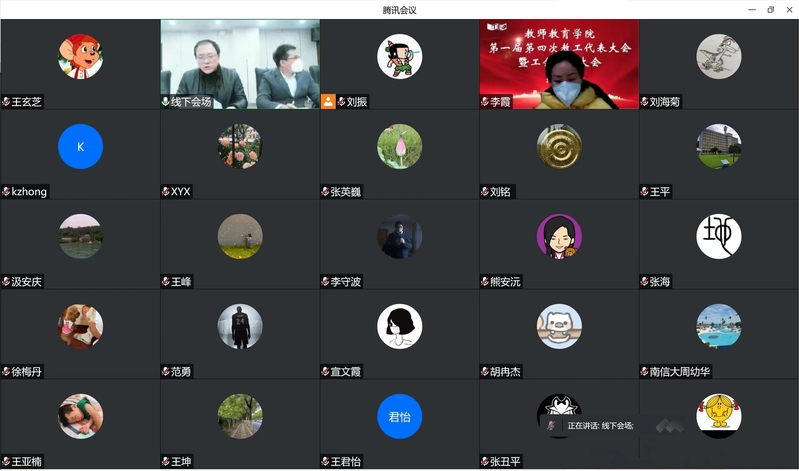This screenshot has width=799, height=471.
Task: Click the blue 君怡 avatar circle
Action: click(x=400, y=416)
